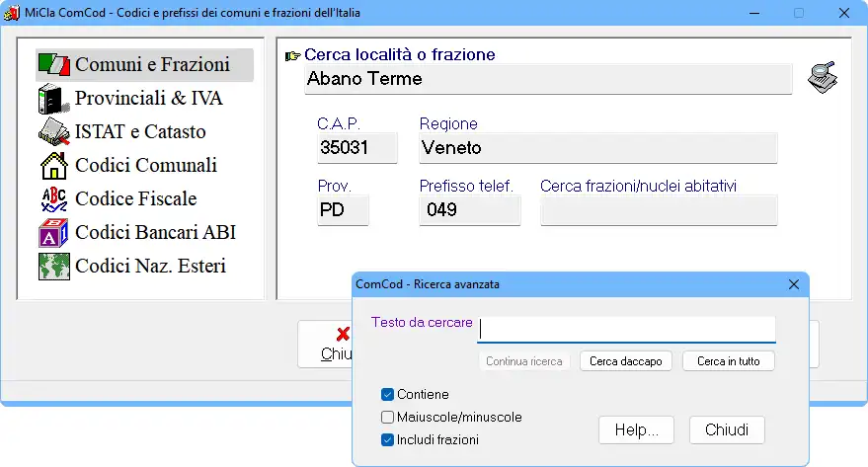Image resolution: width=868 pixels, height=467 pixels.
Task: Click Chiudi in the Ricerca avanzata dialog
Action: pyautogui.click(x=727, y=429)
